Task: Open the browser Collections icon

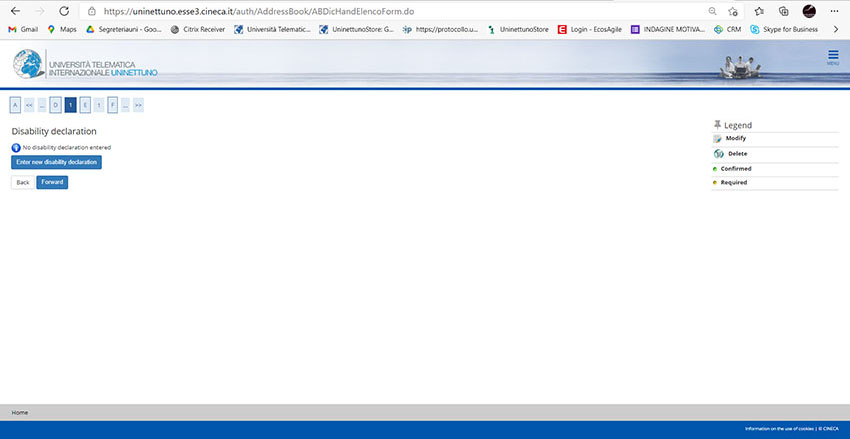Action: pyautogui.click(x=784, y=11)
